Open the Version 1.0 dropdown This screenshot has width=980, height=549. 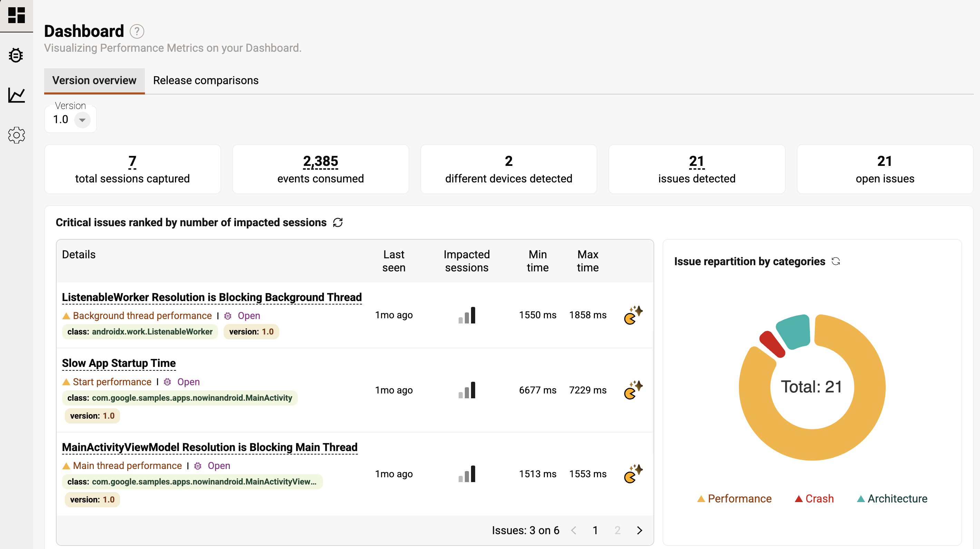tap(82, 120)
